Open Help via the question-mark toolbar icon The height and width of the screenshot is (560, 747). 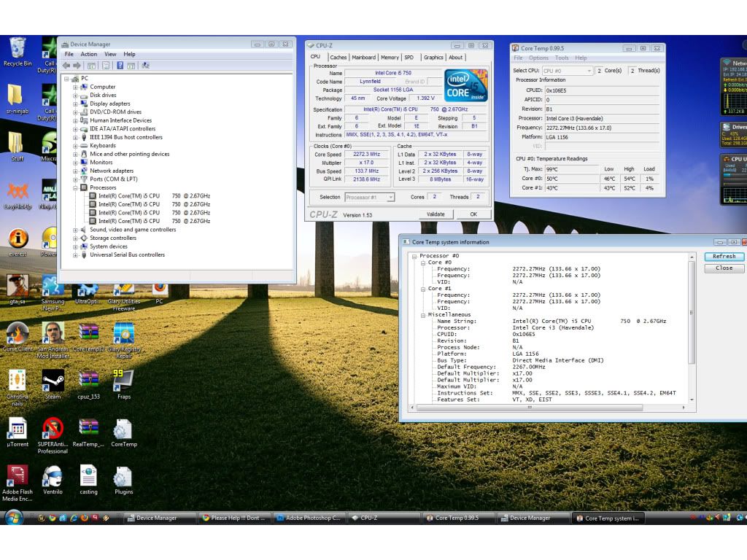coord(121,66)
